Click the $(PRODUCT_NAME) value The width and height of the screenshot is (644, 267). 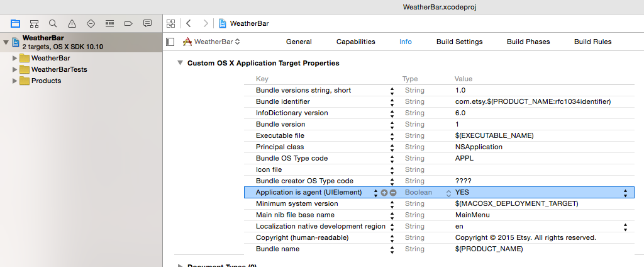(x=489, y=249)
